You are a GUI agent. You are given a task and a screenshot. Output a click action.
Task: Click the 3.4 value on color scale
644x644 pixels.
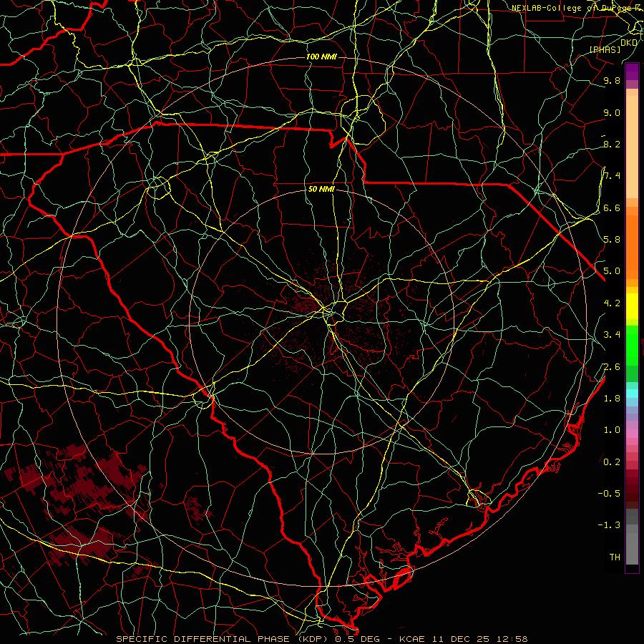[x=612, y=335]
